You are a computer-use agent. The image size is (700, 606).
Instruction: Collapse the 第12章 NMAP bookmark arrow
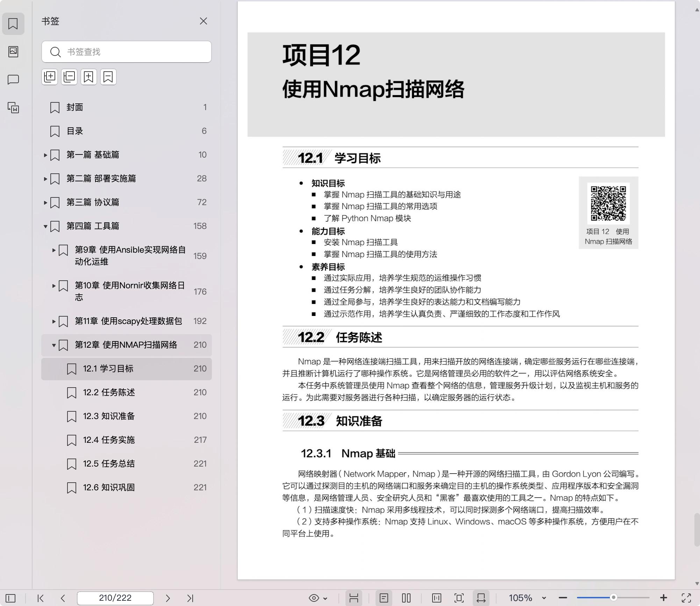[54, 345]
